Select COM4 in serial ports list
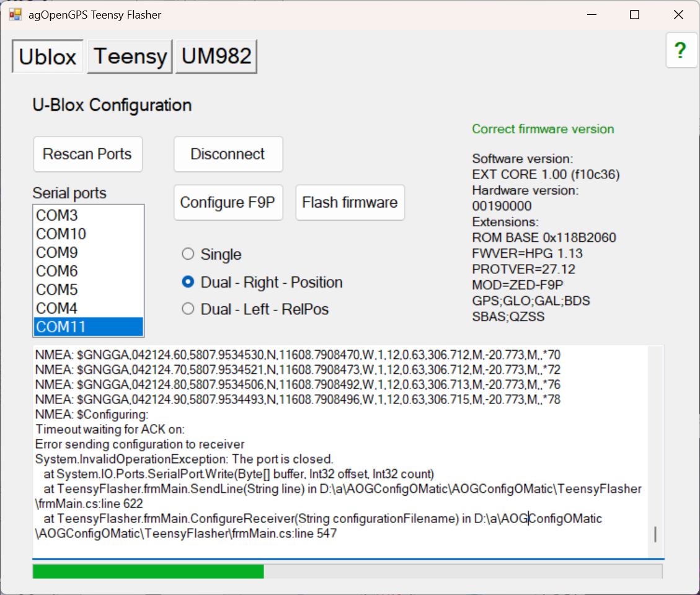700x595 pixels. click(x=89, y=308)
